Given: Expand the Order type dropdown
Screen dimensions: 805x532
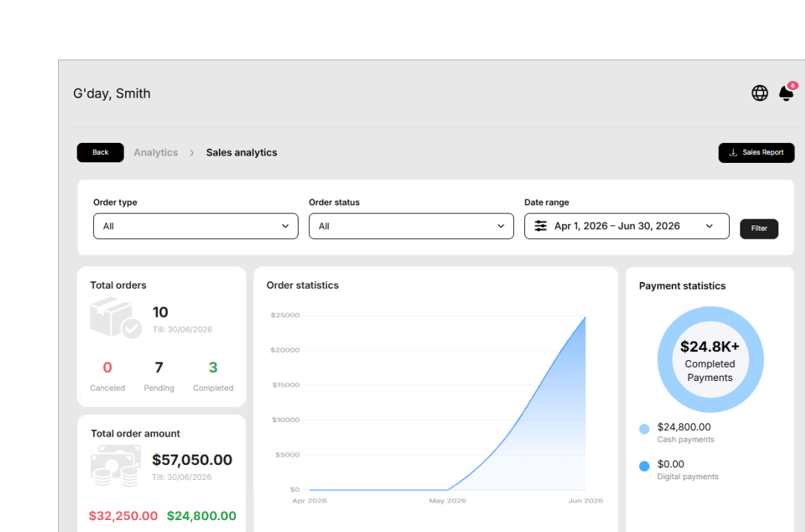Looking at the screenshot, I should pyautogui.click(x=196, y=226).
